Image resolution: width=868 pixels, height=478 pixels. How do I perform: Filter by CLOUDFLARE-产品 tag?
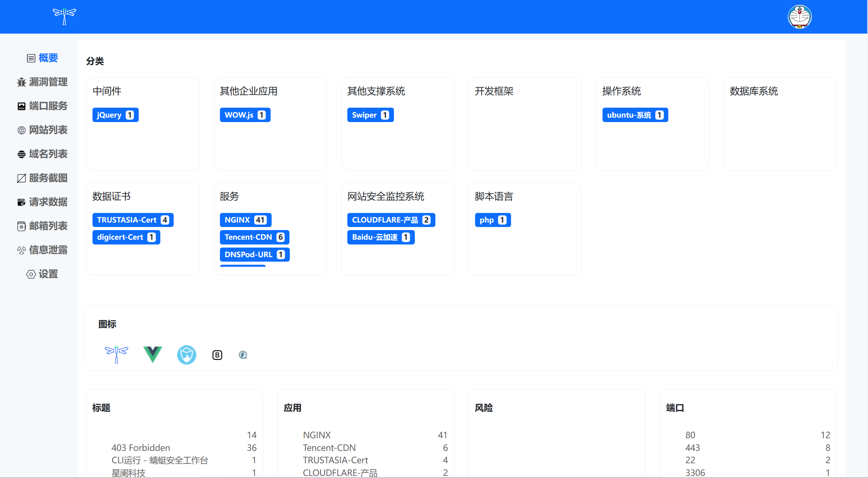pyautogui.click(x=391, y=220)
